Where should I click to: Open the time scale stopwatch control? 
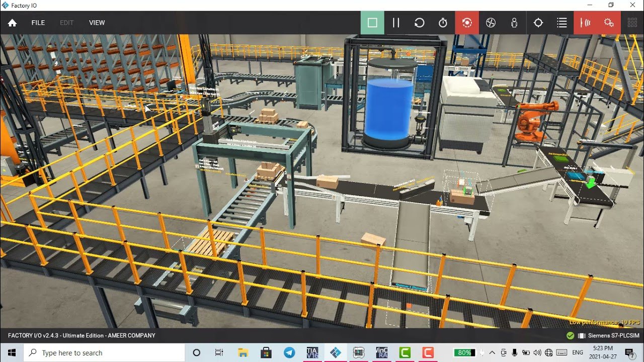click(443, 23)
